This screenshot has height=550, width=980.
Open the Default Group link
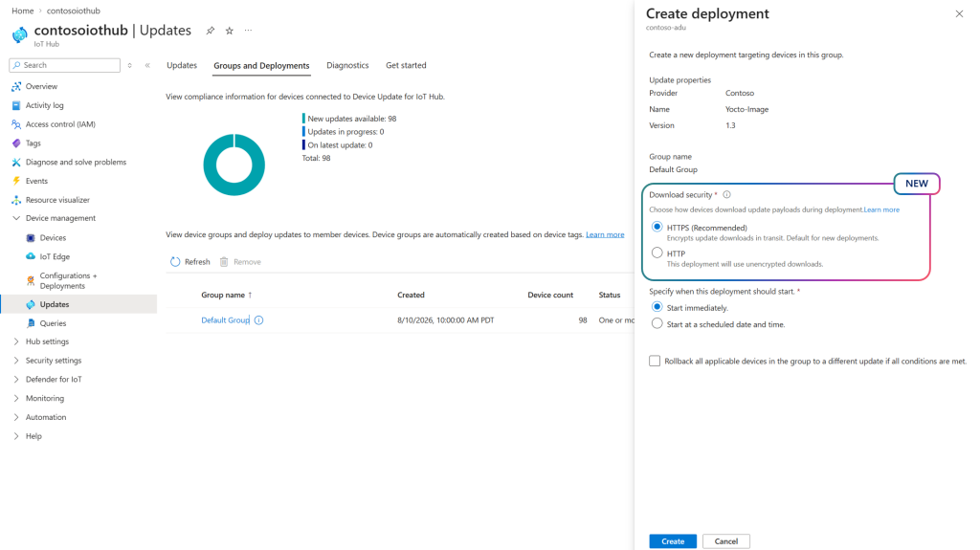225,320
